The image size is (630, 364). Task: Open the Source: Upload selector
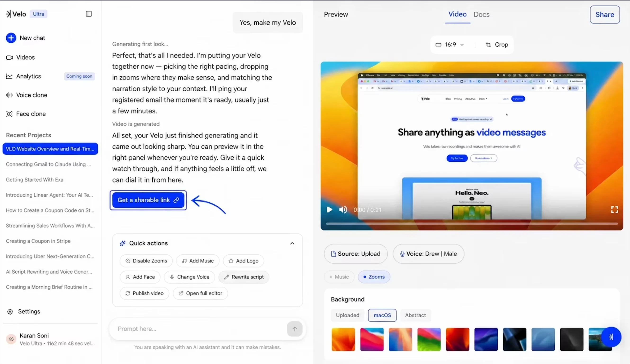(356, 254)
